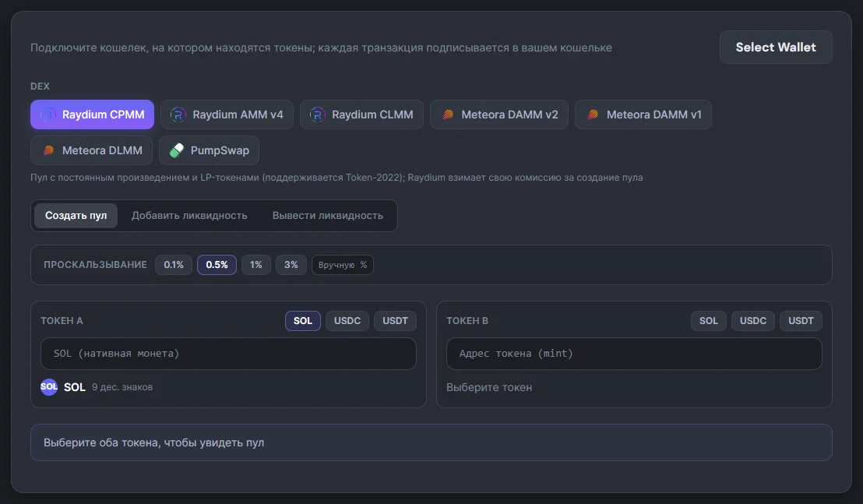Click the '9 дес. знаков' decimals text
863x504 pixels.
(x=122, y=387)
